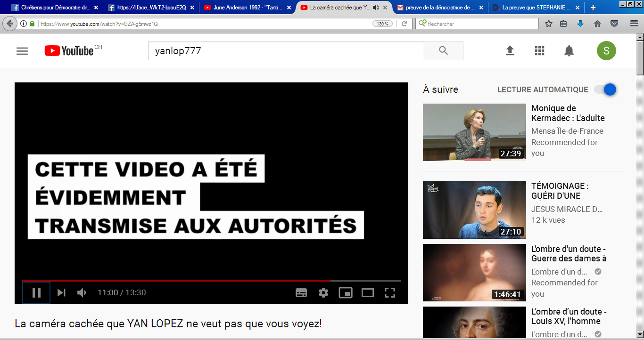
Task: Open the account avatar S menu
Action: 606,51
